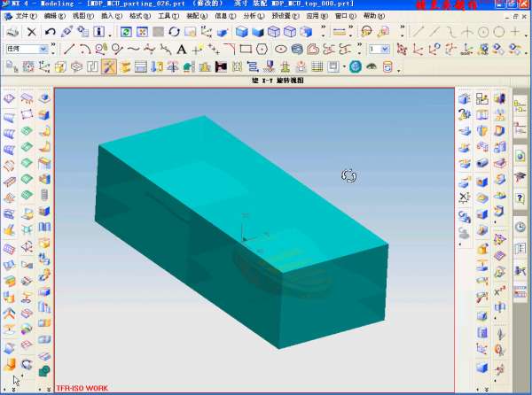Expand overflow arrow after layer settings icon
The image size is (532, 395).
[351, 31]
